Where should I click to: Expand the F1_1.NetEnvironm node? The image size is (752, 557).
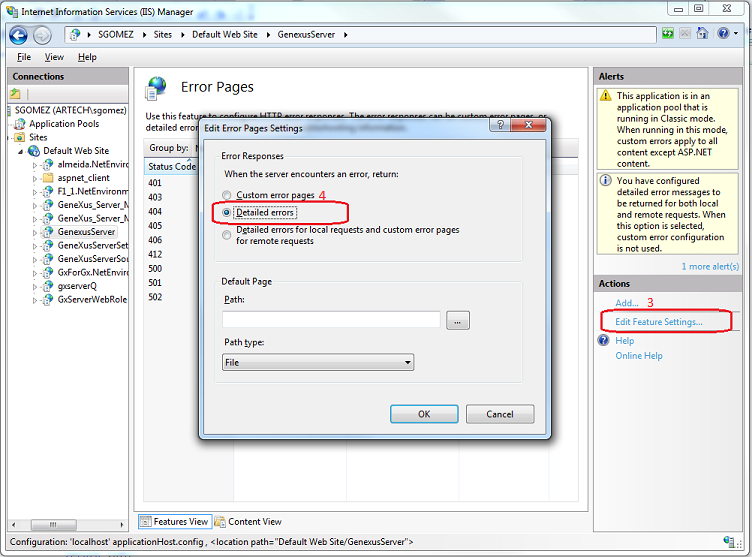pyautogui.click(x=35, y=192)
